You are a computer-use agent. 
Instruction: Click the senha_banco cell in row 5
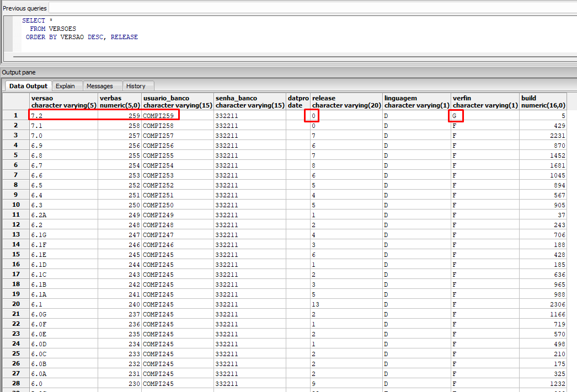click(250, 155)
